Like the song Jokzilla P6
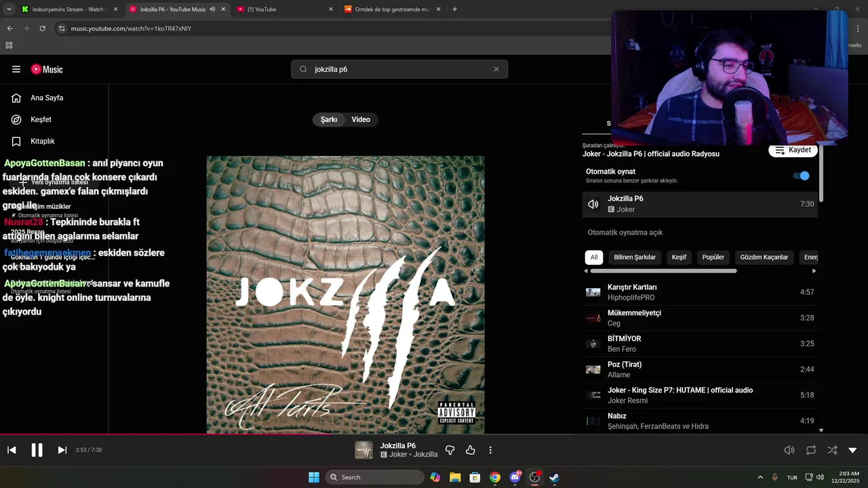Image resolution: width=868 pixels, height=488 pixels. point(471,450)
